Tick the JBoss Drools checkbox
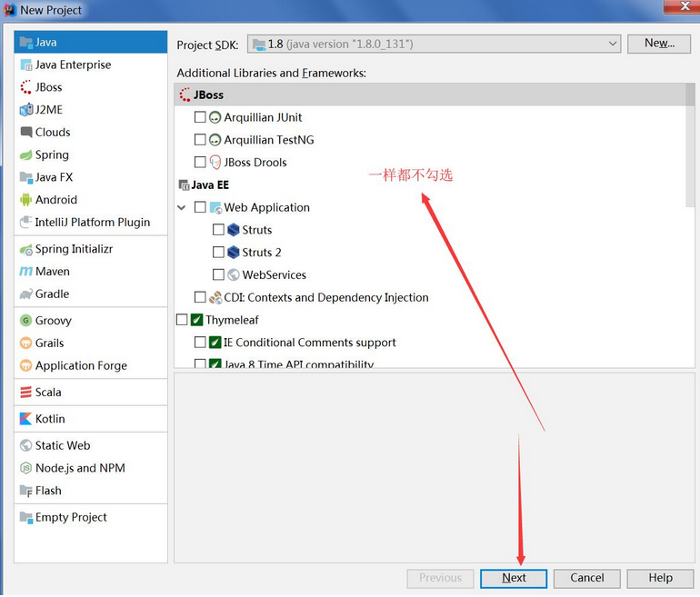Viewport: 700px width, 597px height. pos(200,162)
